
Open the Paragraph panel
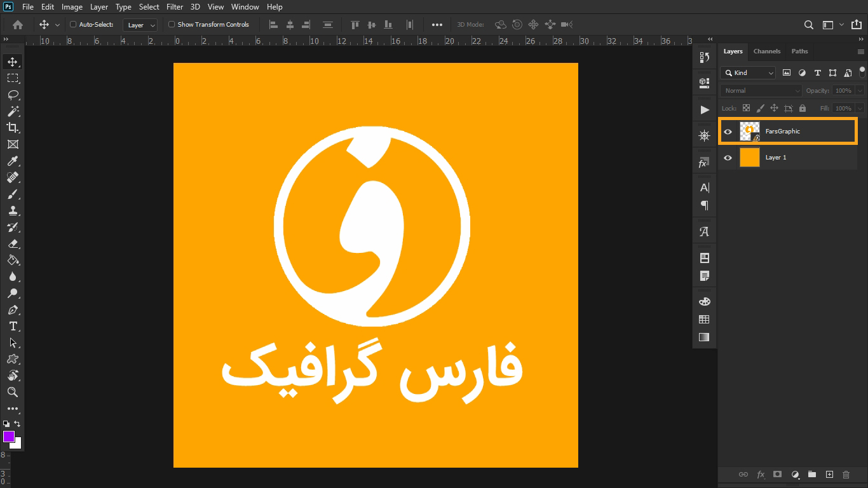(x=703, y=205)
